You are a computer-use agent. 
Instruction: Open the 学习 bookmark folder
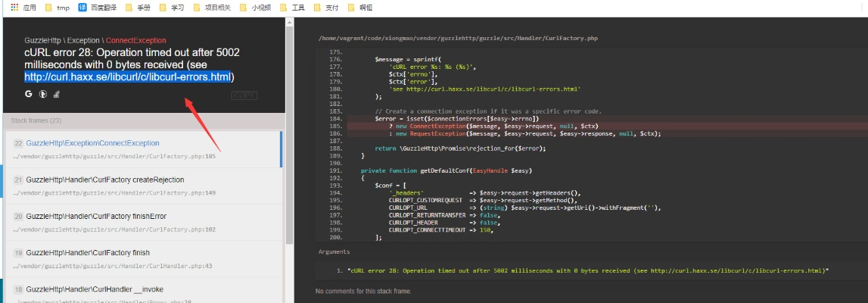[x=171, y=8]
